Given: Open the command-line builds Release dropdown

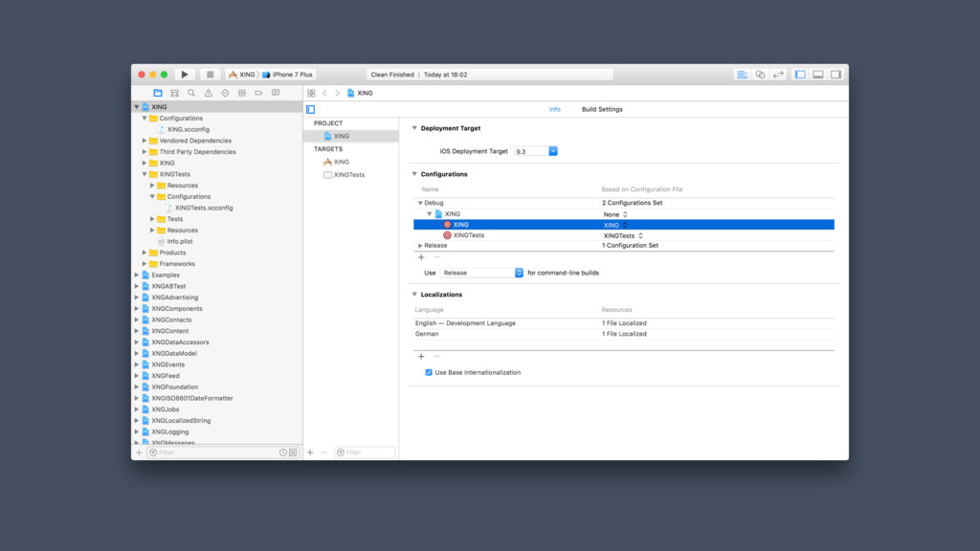Looking at the screenshot, I should coord(481,273).
